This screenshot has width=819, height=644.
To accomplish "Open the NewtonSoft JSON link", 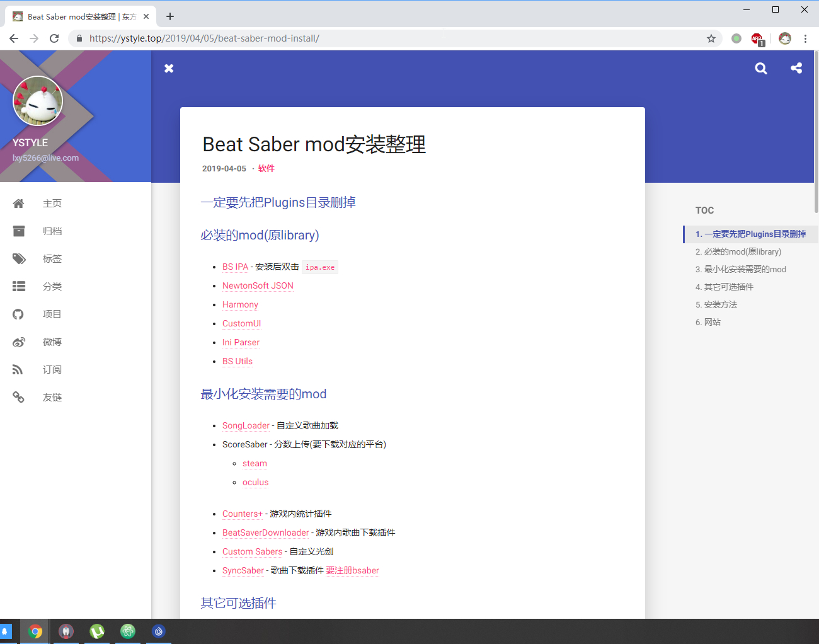I will tap(258, 286).
